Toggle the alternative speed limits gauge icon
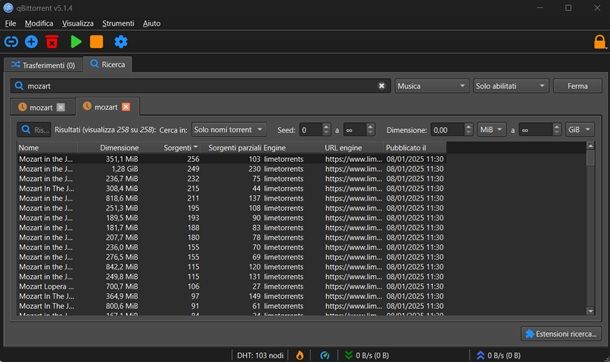 pyautogui.click(x=324, y=355)
